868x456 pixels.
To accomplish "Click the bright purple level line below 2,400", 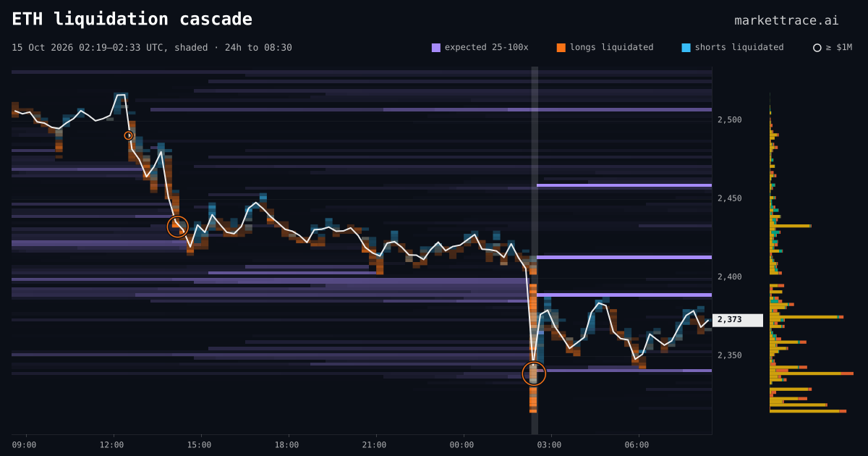I will pyautogui.click(x=624, y=295).
